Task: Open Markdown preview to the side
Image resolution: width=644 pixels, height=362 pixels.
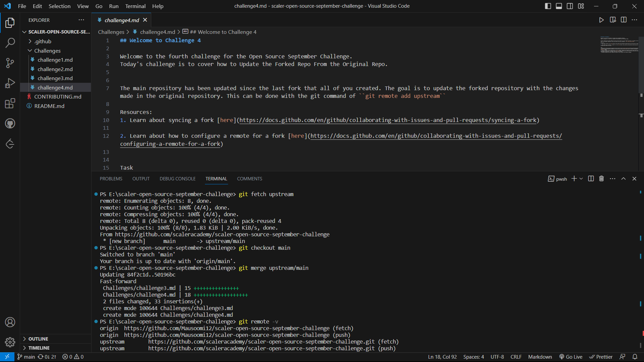Action: tap(613, 20)
